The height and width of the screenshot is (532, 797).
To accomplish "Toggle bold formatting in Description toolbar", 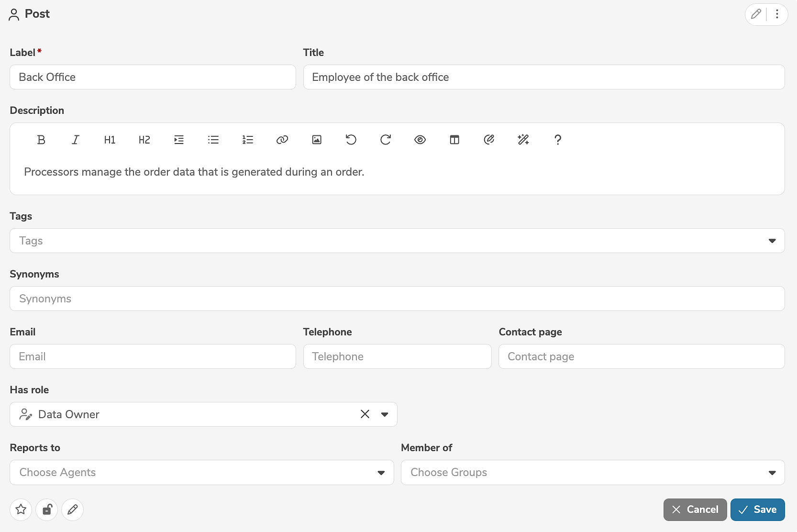I will coord(41,140).
